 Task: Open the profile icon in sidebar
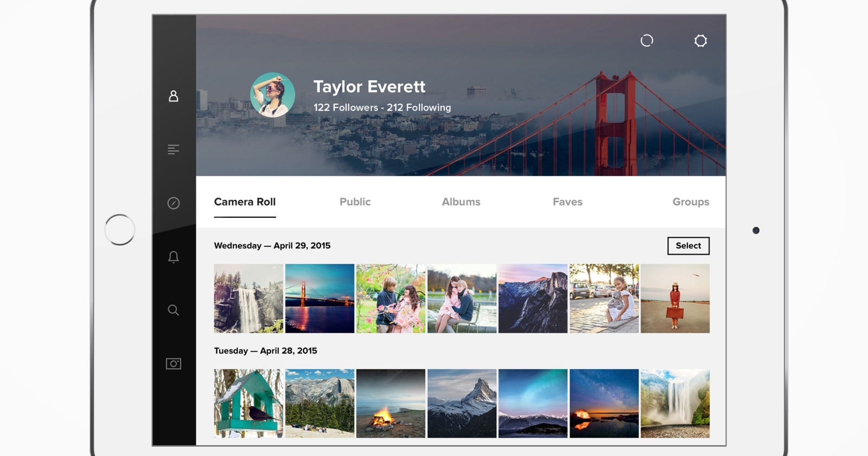[x=174, y=96]
